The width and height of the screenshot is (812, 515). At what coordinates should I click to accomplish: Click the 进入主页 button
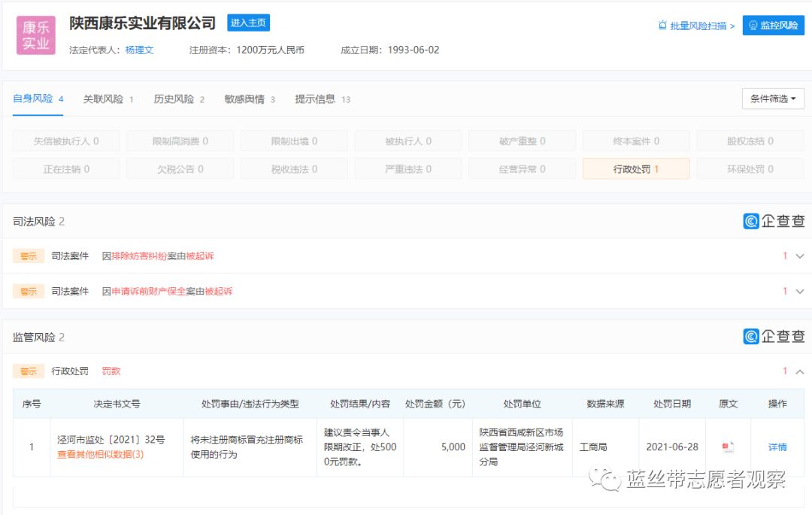click(x=248, y=23)
